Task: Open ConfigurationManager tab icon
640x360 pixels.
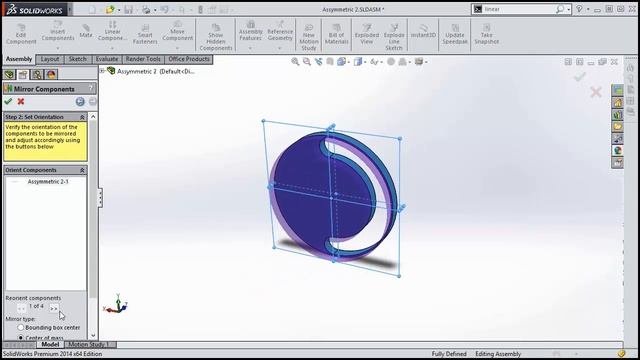Action: pos(37,74)
